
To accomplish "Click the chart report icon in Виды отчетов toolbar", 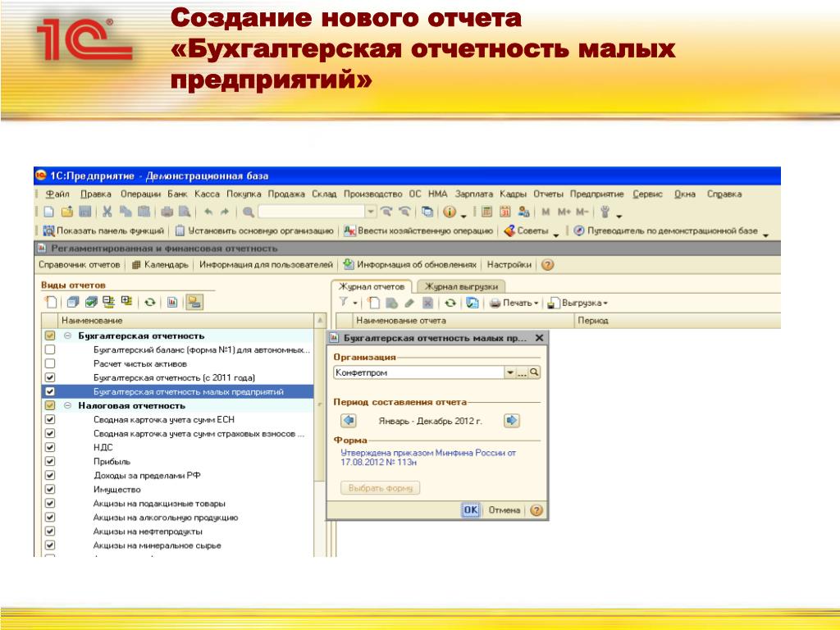I will (x=172, y=302).
